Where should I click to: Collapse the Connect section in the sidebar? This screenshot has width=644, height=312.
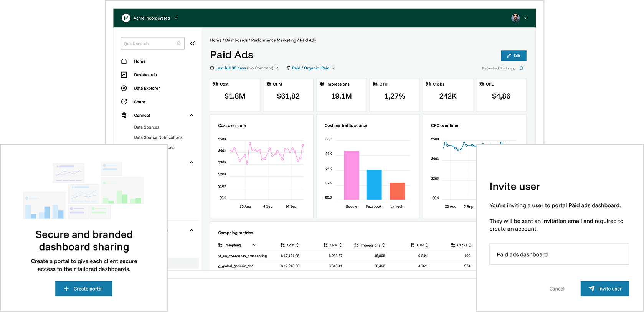pyautogui.click(x=192, y=115)
